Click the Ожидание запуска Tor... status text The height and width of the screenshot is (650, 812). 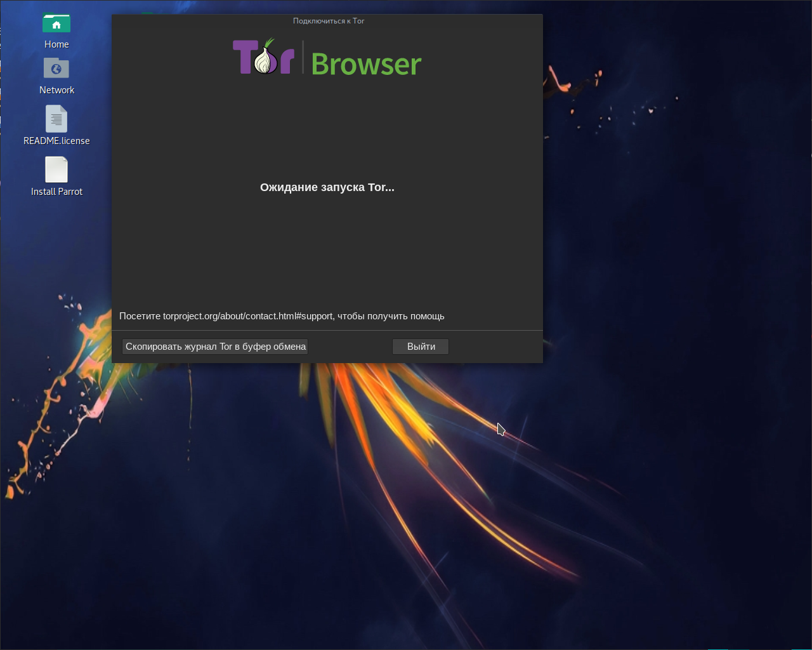pos(327,187)
